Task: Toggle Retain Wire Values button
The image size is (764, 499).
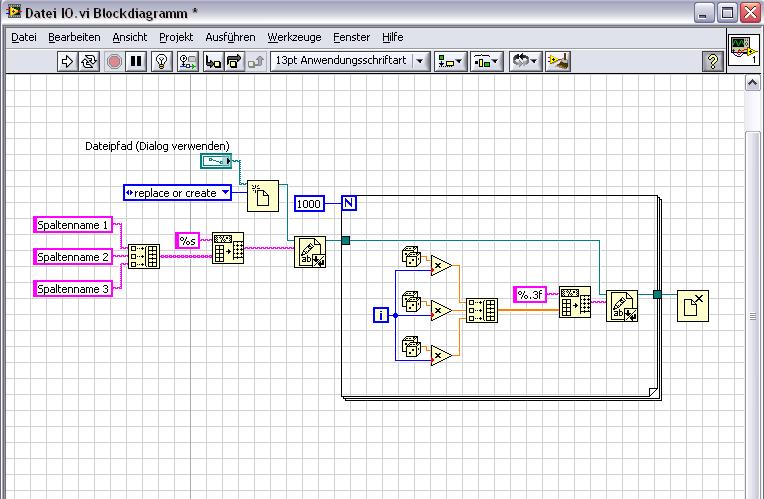Action: [x=187, y=61]
